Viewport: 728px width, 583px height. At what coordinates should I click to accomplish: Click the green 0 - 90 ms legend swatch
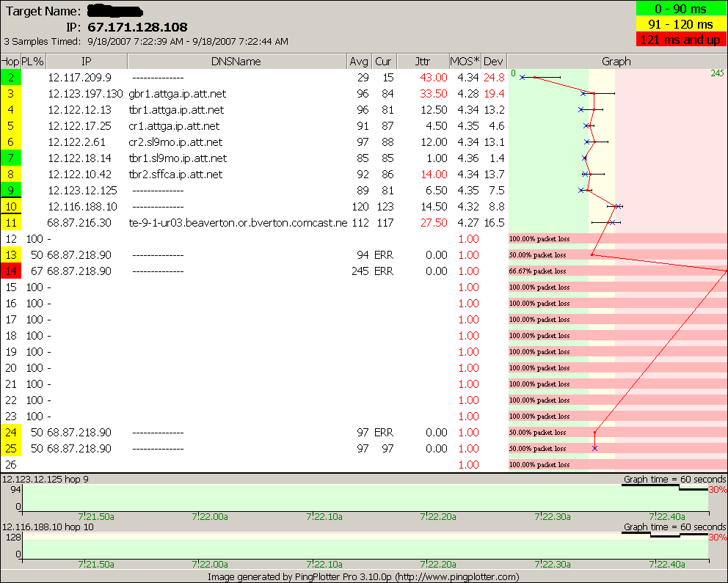point(680,9)
